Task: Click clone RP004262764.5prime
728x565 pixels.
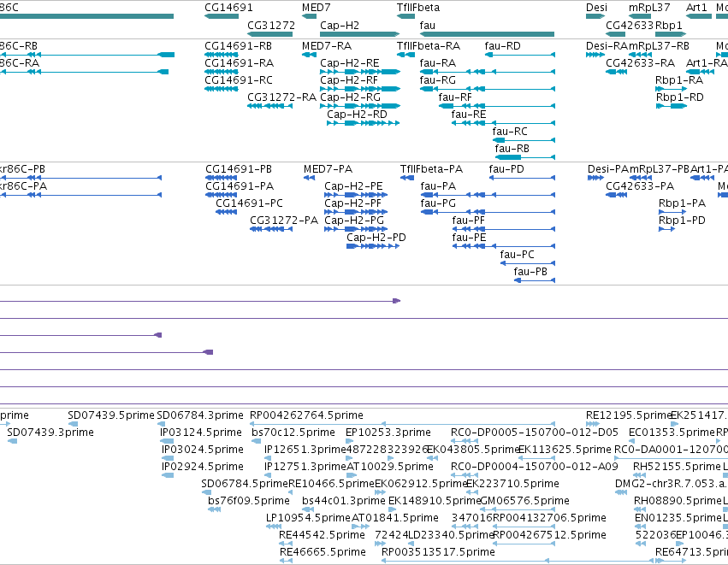Action: click(306, 415)
